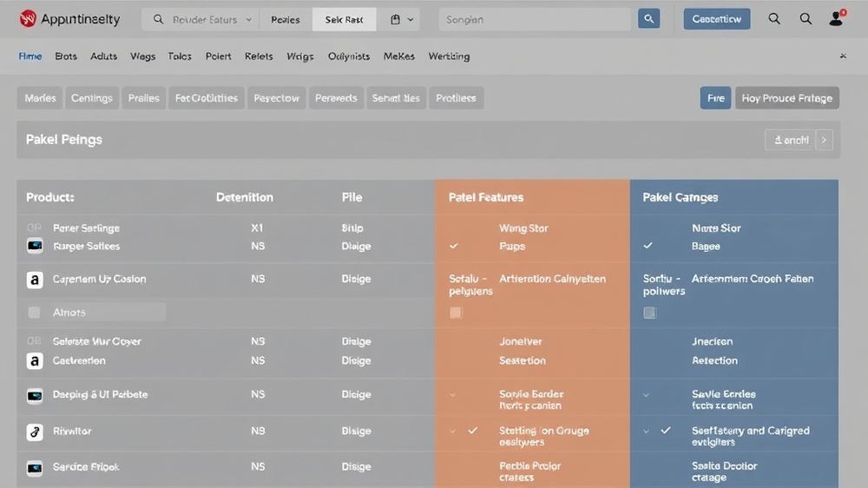This screenshot has width=868, height=488.
Task: Click the Pener Sarlinge product name
Action: click(86, 228)
